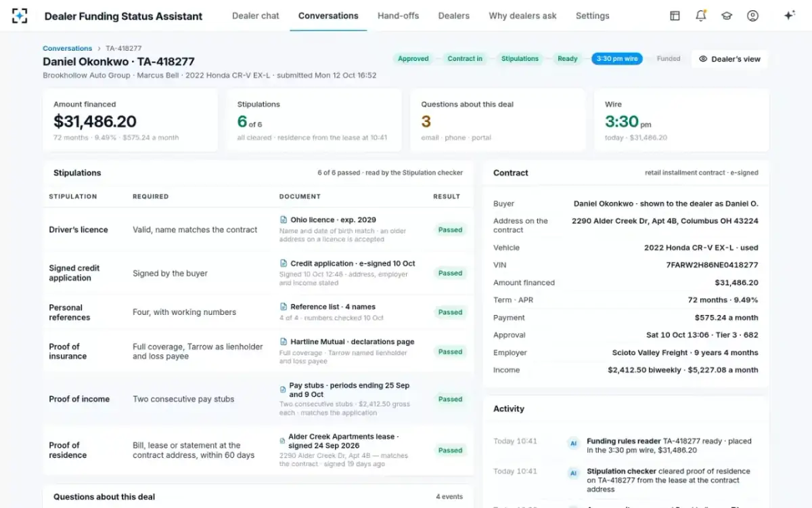The image size is (812, 508).
Task: Click Buyer Daniel Okonkwo value
Action: coord(666,203)
